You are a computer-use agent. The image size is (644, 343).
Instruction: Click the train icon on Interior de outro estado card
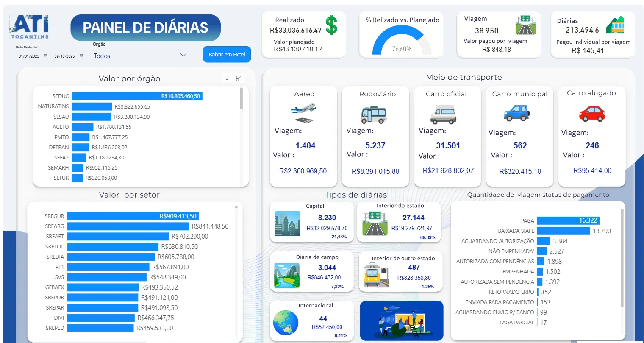tap(375, 276)
